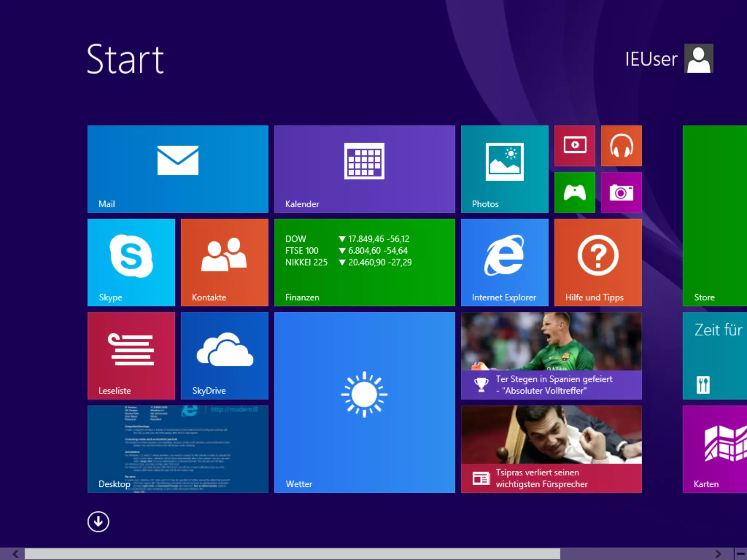Viewport: 747px width, 560px height.
Task: Open the Photos tile
Action: pyautogui.click(x=504, y=169)
